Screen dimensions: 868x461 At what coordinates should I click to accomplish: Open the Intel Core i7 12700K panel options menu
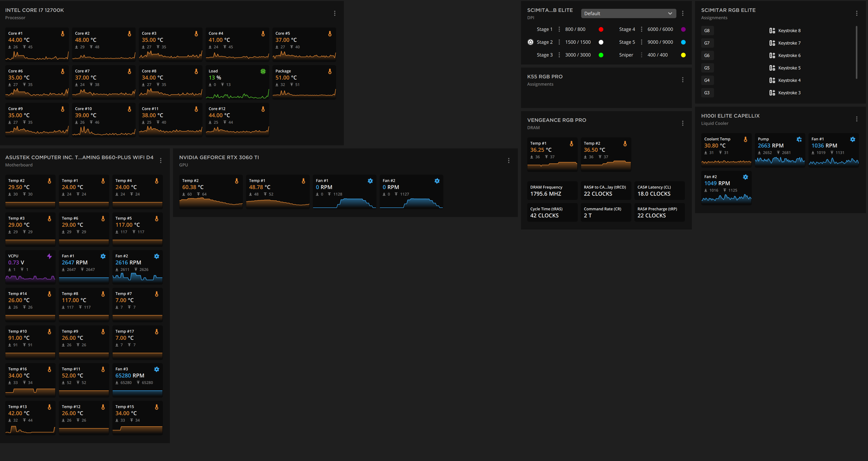335,13
